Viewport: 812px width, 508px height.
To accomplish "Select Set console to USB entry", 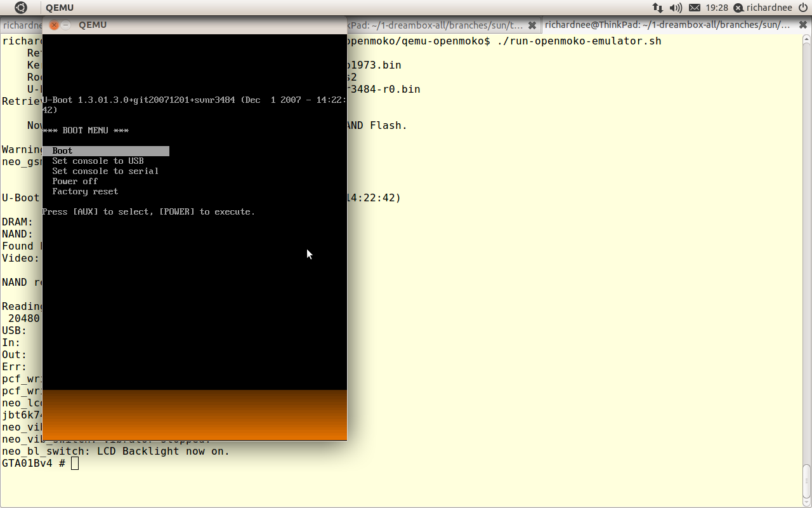I will pos(98,161).
